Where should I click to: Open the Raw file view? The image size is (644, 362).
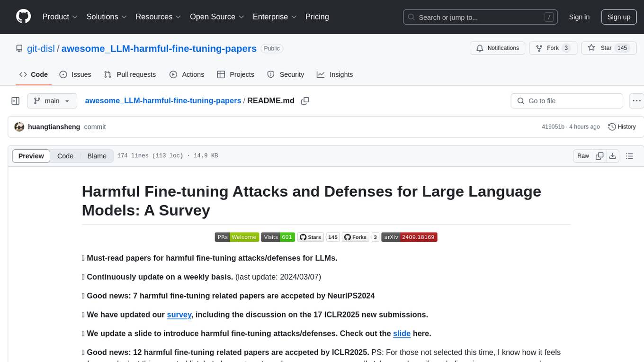(x=583, y=156)
